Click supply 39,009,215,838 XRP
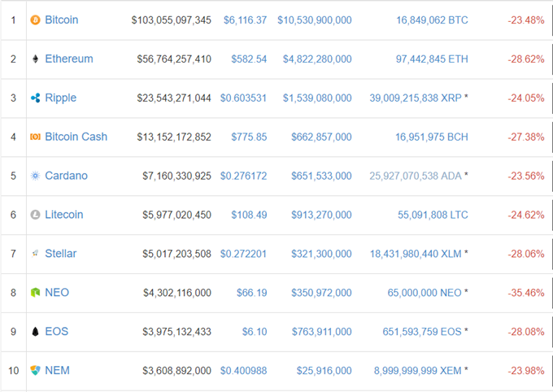 pos(416,98)
